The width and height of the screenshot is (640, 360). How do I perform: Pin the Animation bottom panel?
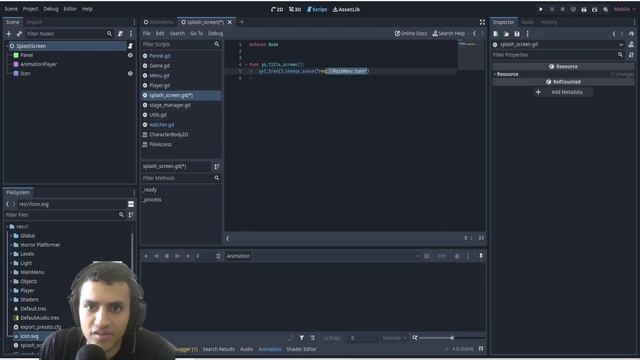point(481,256)
